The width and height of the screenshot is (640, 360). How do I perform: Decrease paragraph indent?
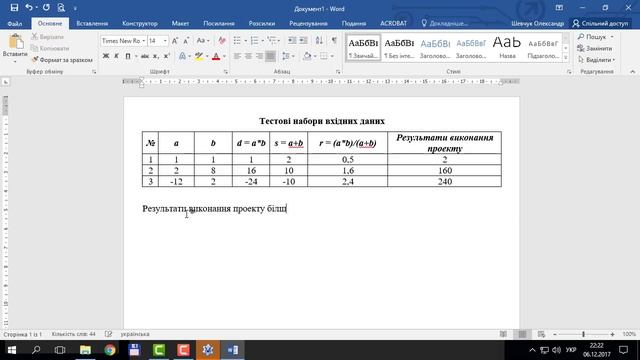292,40
